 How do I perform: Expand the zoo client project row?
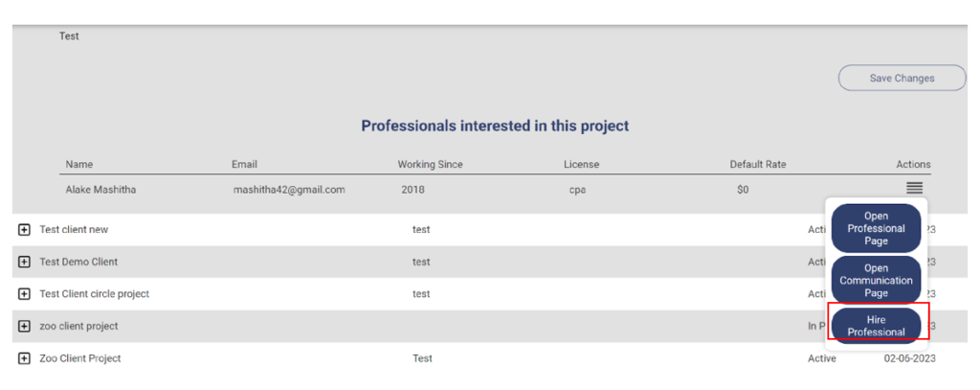25,326
